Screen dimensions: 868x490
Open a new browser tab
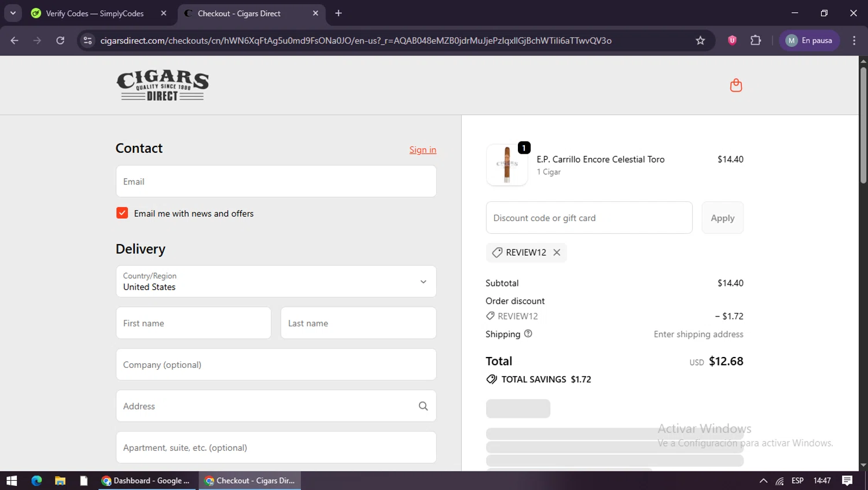point(339,13)
